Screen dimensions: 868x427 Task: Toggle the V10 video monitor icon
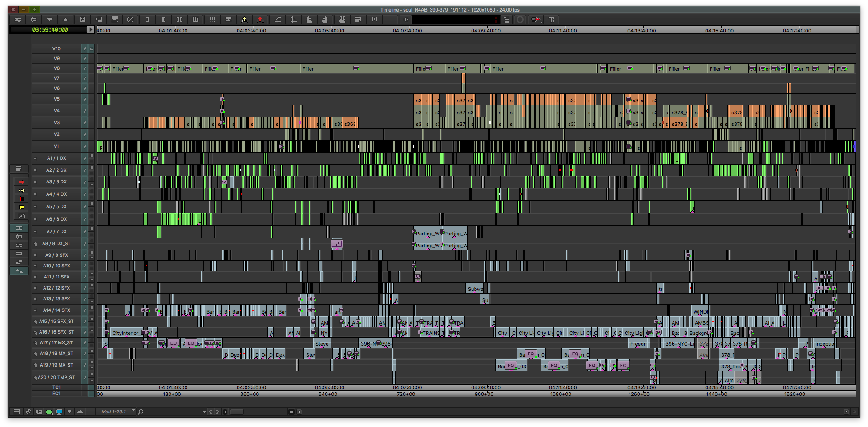(92, 49)
